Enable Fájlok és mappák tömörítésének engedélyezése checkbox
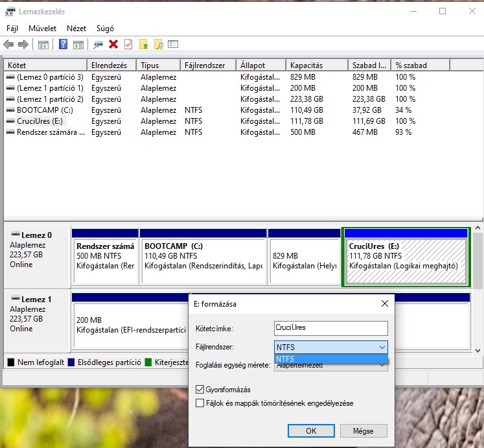 click(200, 403)
